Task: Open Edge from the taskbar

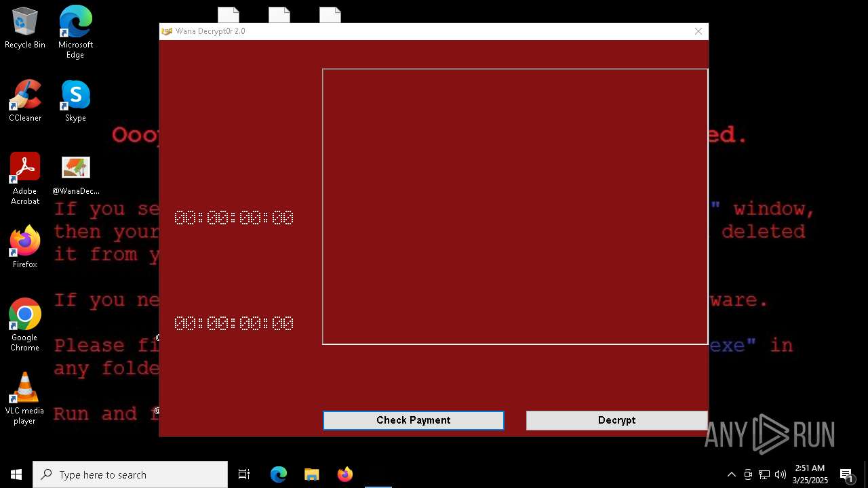Action: (279, 474)
